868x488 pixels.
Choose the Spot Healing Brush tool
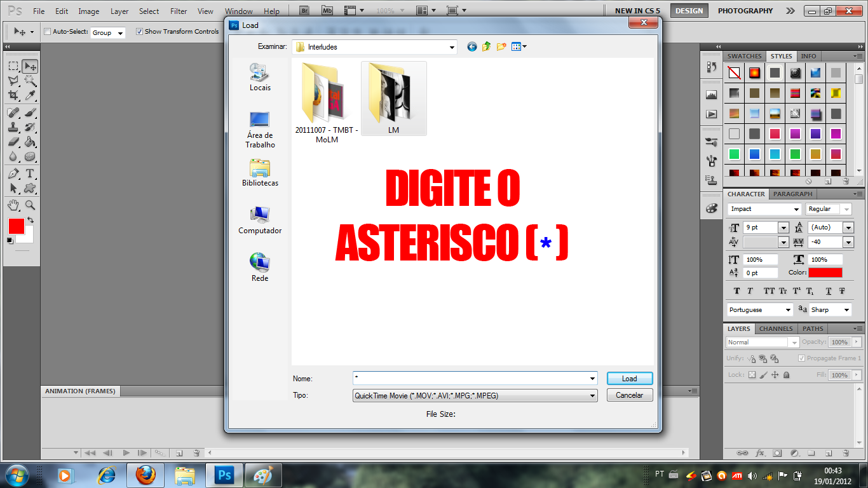point(13,112)
